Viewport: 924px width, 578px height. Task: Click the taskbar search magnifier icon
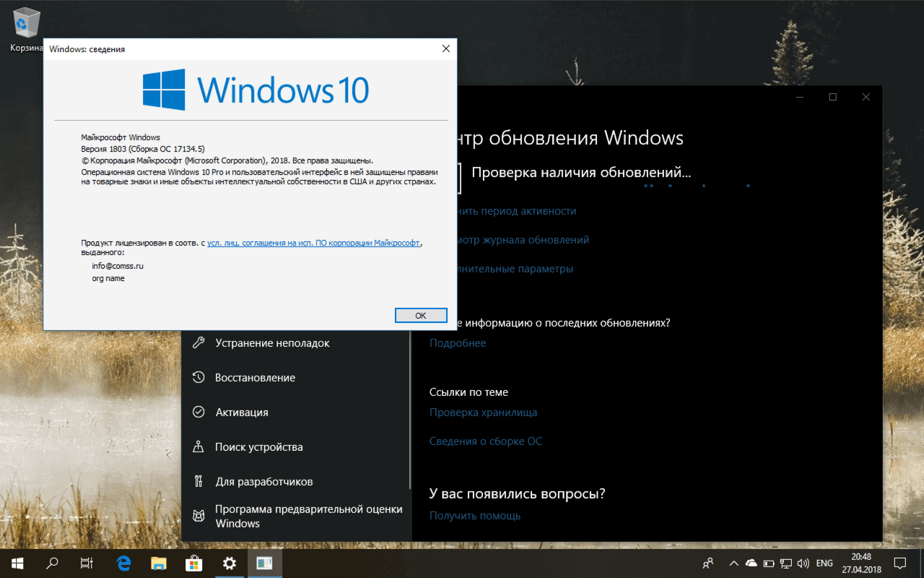(x=51, y=563)
